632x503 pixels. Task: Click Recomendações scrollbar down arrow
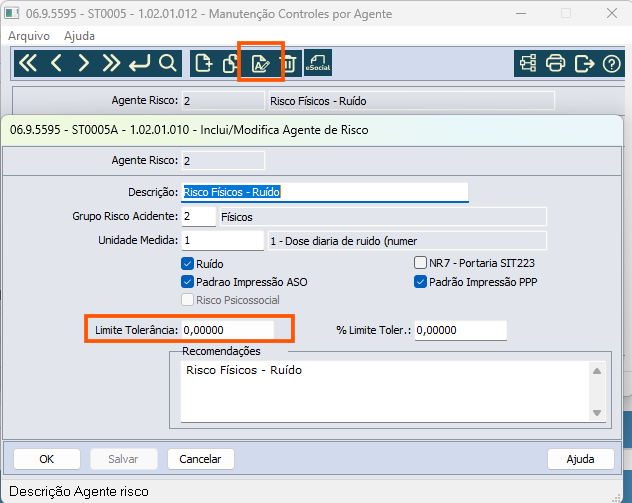click(x=597, y=413)
